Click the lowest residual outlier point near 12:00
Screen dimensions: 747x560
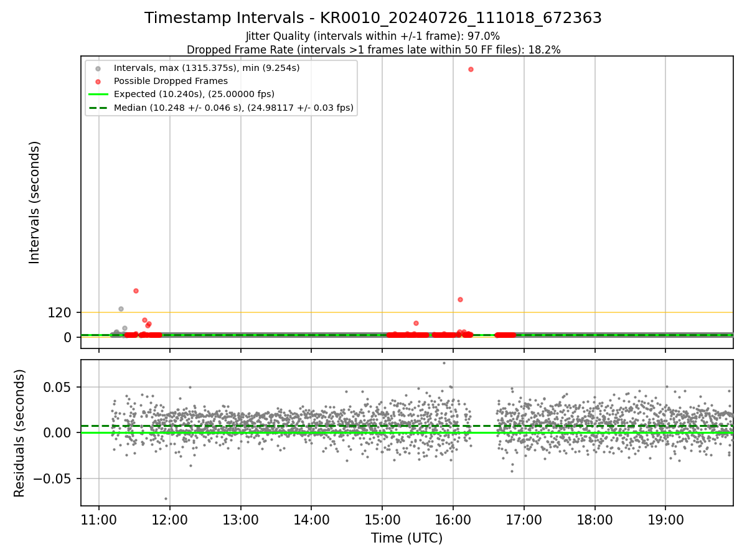coord(166,498)
